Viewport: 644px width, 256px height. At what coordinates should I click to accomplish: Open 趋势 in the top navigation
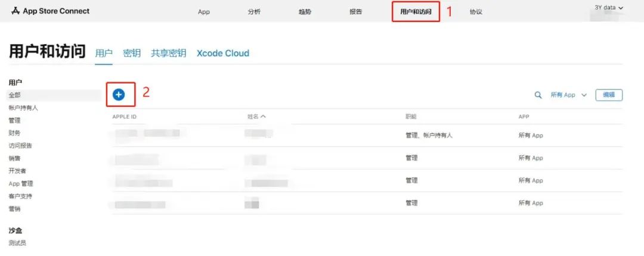click(305, 12)
